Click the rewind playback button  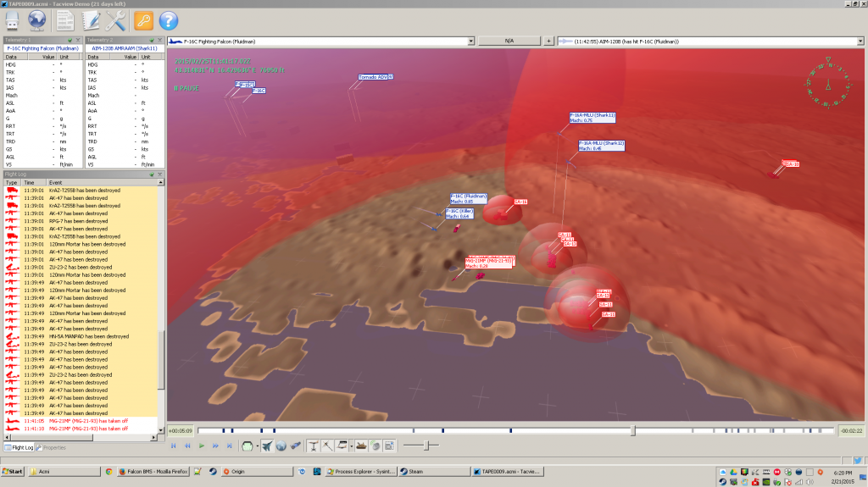[x=187, y=445]
